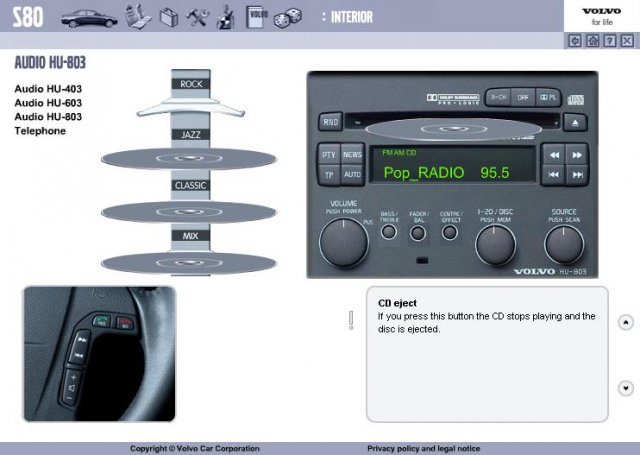The width and height of the screenshot is (640, 455).
Task: Open Audio HU-803 entry
Action: [48, 116]
